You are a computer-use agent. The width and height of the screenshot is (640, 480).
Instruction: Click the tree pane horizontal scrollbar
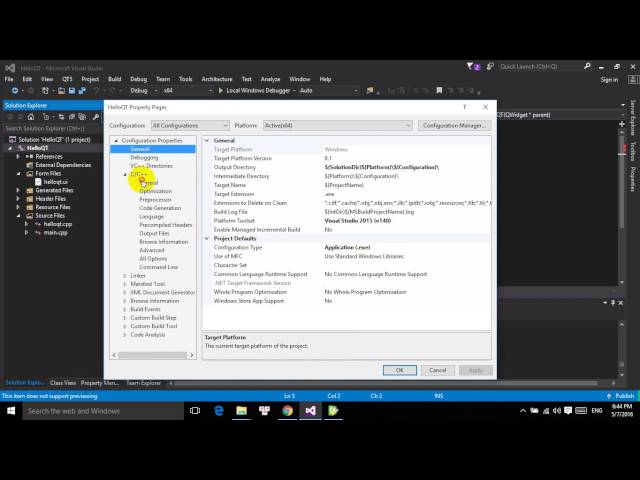(x=153, y=355)
